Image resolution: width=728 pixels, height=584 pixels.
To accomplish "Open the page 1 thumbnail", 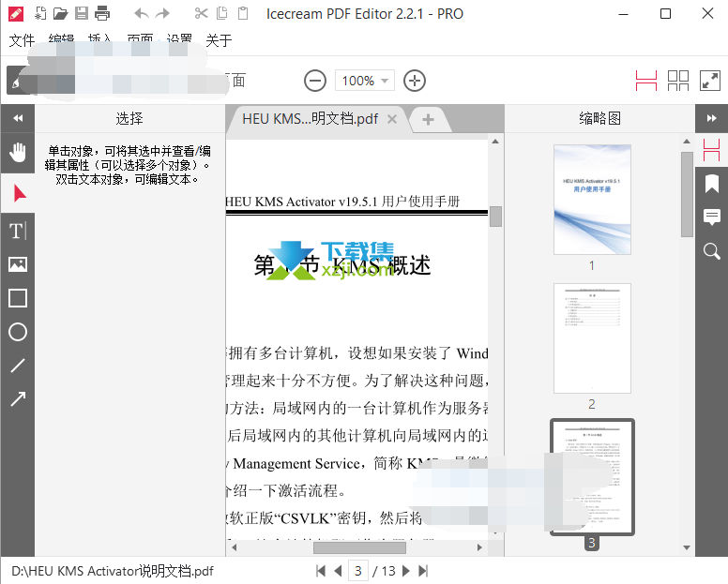I will [592, 200].
